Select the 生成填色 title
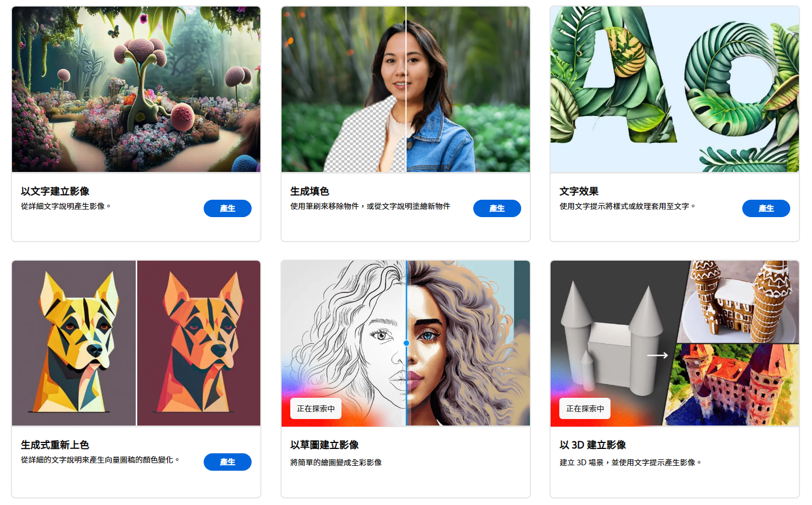Image resolution: width=812 pixels, height=505 pixels. point(310,191)
